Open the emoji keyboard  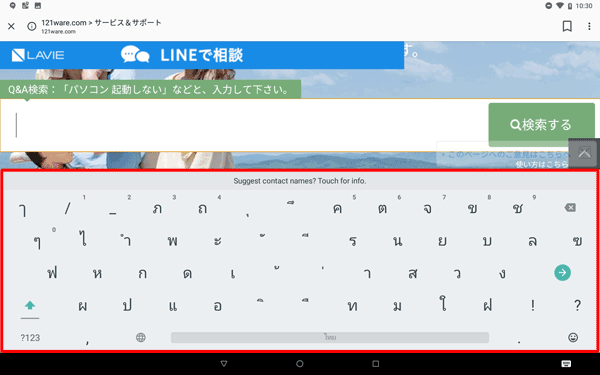(573, 337)
